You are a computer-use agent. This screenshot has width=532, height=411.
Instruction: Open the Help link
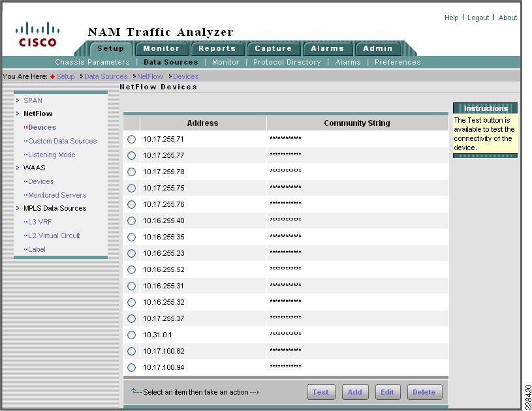(451, 18)
